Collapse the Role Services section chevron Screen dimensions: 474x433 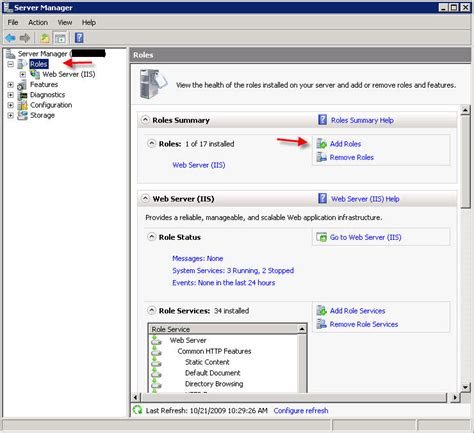tap(151, 310)
